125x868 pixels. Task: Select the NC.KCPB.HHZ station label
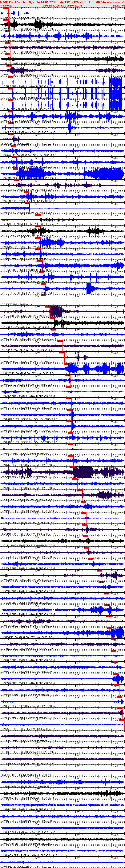[29, 327]
